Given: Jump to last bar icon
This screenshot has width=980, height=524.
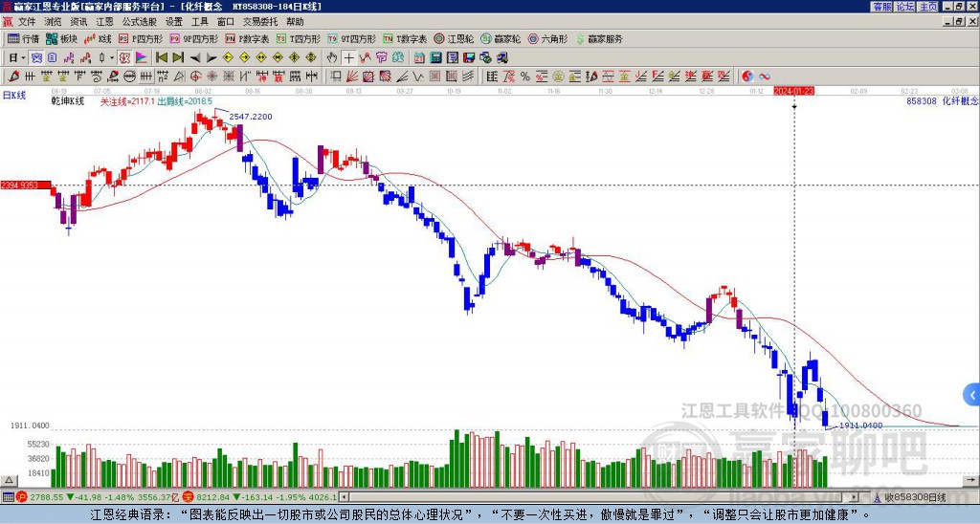Looking at the screenshot, I should (177, 57).
